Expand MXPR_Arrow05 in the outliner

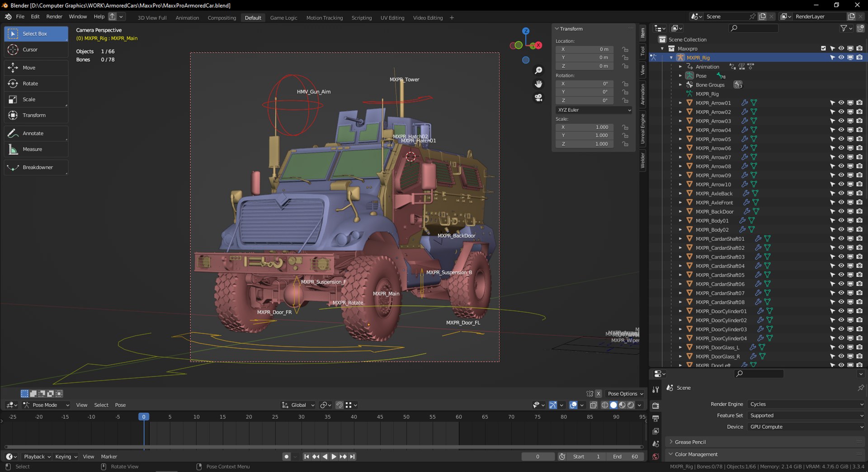[x=680, y=139]
